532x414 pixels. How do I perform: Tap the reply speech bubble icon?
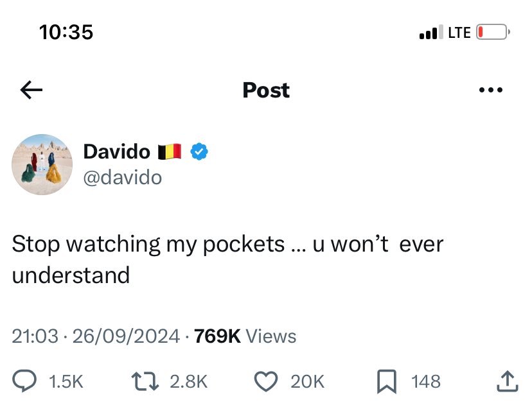[x=24, y=381]
